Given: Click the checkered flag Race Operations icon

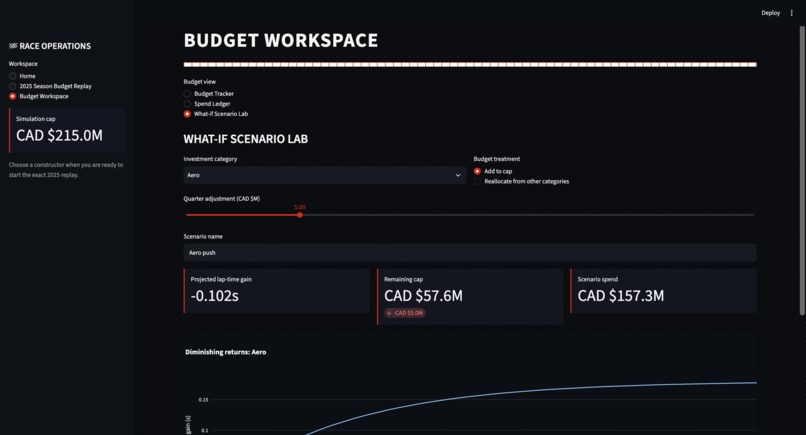Looking at the screenshot, I should pyautogui.click(x=13, y=46).
